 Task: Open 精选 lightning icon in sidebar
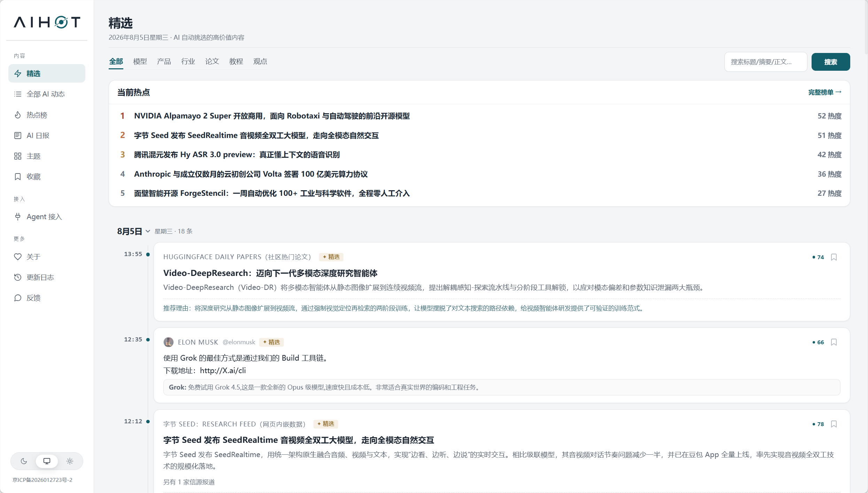coord(18,74)
